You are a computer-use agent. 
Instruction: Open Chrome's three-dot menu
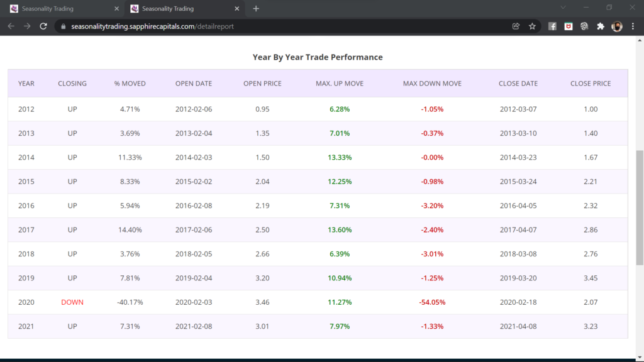[633, 26]
